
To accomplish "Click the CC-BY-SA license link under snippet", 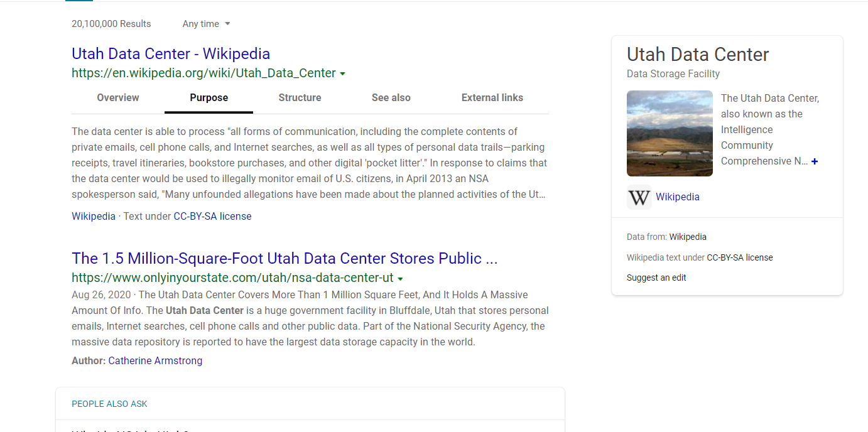I will [212, 217].
